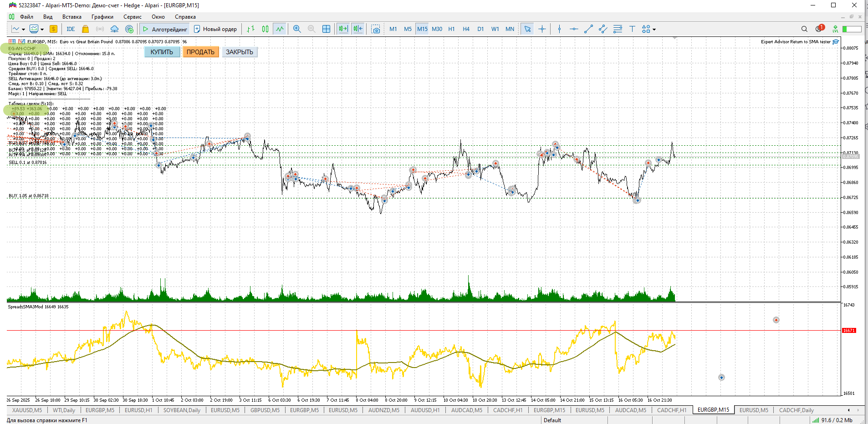Toggle the Алготрейдинг button
This screenshot has height=424, width=868.
164,29
